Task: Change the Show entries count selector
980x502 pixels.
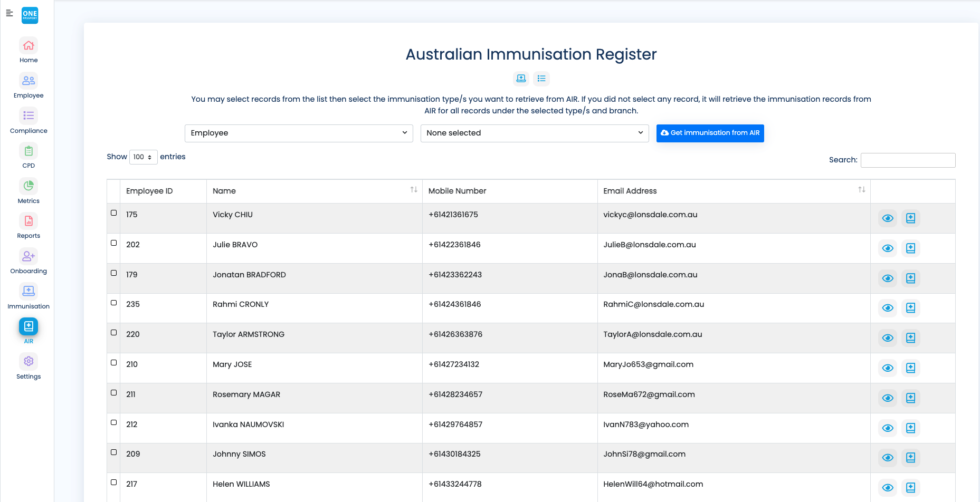Action: point(143,157)
